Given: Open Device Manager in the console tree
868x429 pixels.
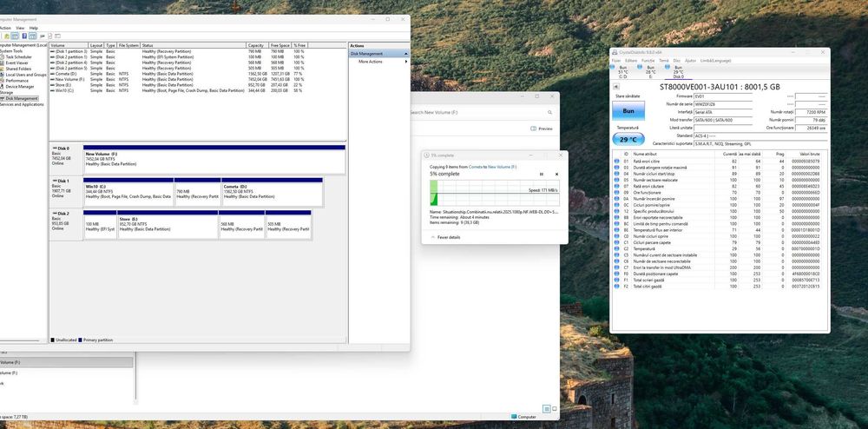Looking at the screenshot, I should [x=17, y=86].
